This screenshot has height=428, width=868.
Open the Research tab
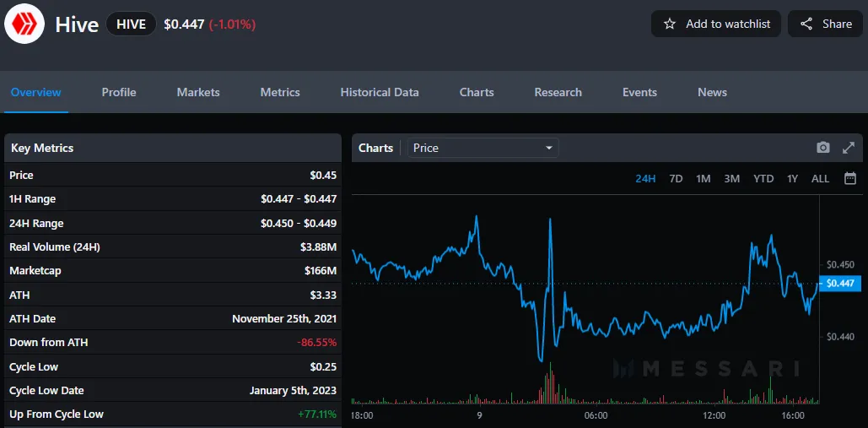pyautogui.click(x=558, y=93)
